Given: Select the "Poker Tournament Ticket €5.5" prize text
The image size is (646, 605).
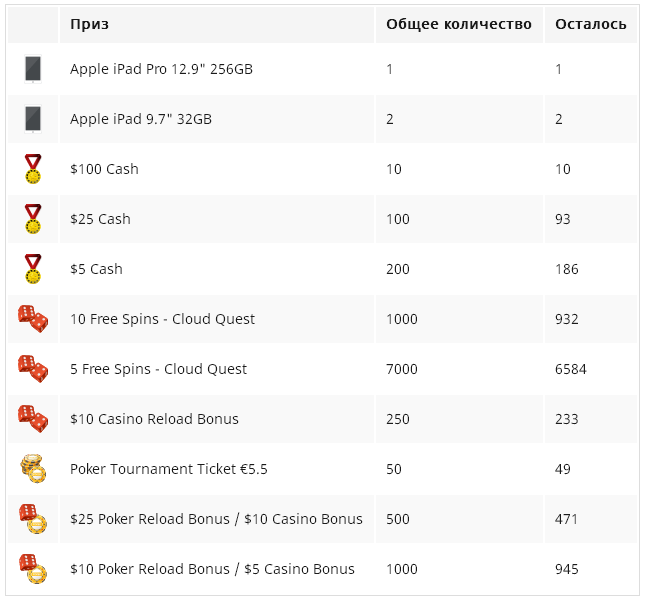Looking at the screenshot, I should click(x=169, y=469).
